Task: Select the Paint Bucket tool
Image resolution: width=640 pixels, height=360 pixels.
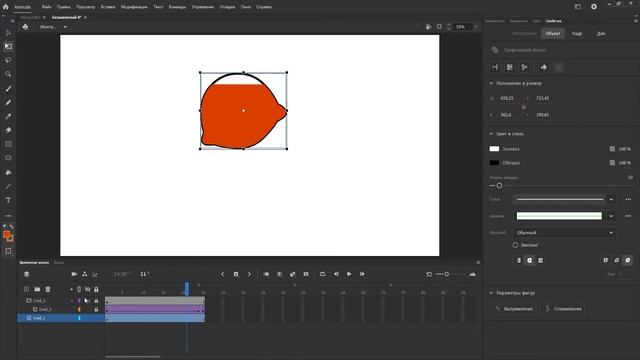Action: click(x=8, y=172)
